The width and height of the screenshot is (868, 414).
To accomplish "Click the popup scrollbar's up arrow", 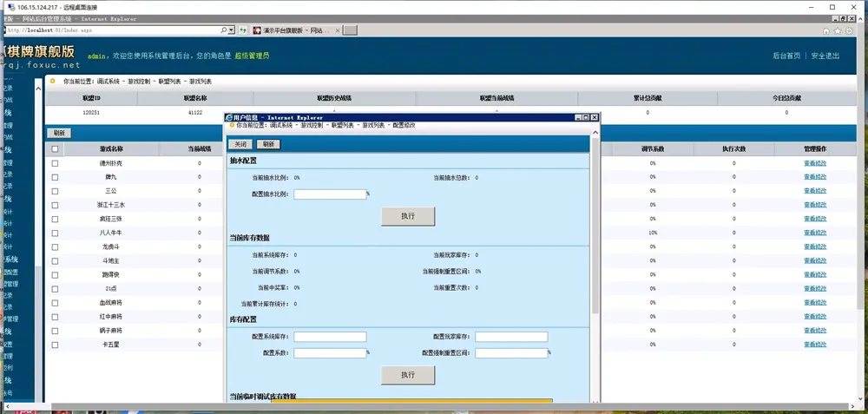I will pos(595,132).
